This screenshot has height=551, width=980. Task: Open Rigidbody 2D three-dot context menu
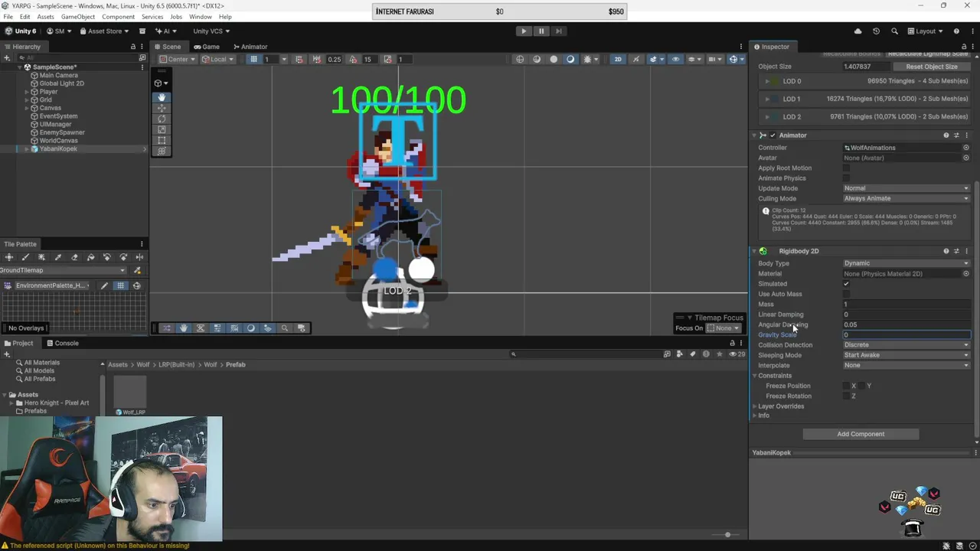966,251
